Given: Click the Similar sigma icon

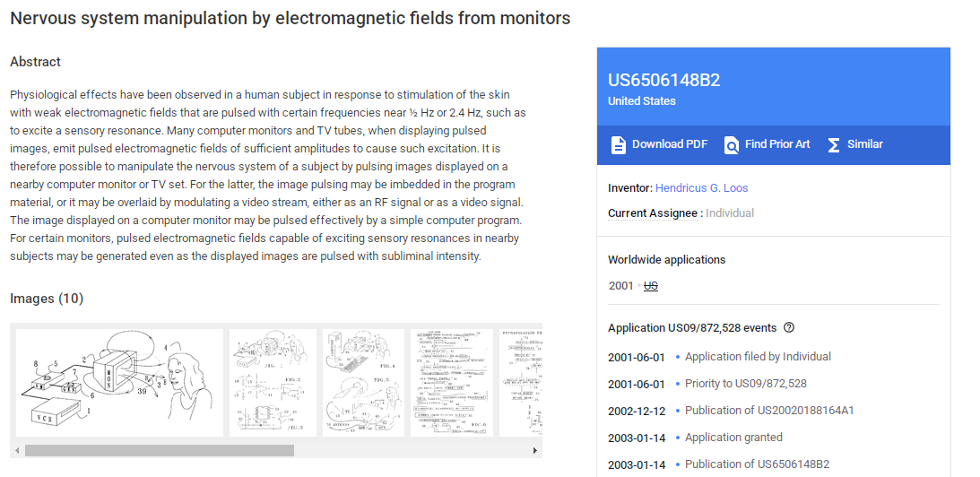Looking at the screenshot, I should pyautogui.click(x=833, y=145).
